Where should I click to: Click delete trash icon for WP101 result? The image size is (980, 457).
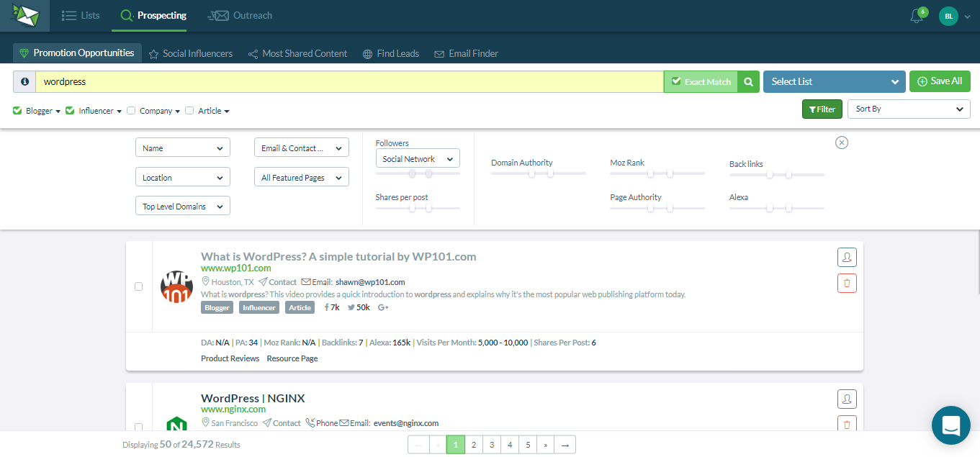pyautogui.click(x=847, y=284)
